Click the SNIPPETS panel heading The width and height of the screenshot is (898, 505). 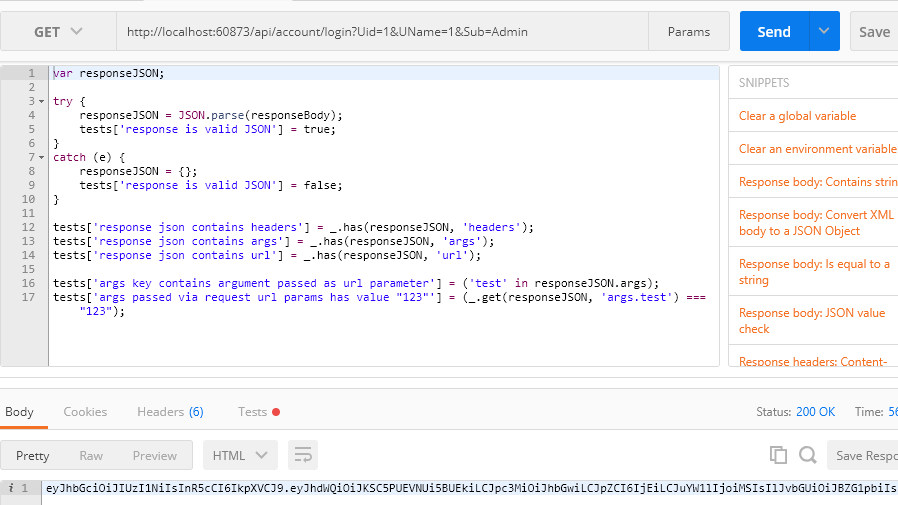[x=763, y=82]
